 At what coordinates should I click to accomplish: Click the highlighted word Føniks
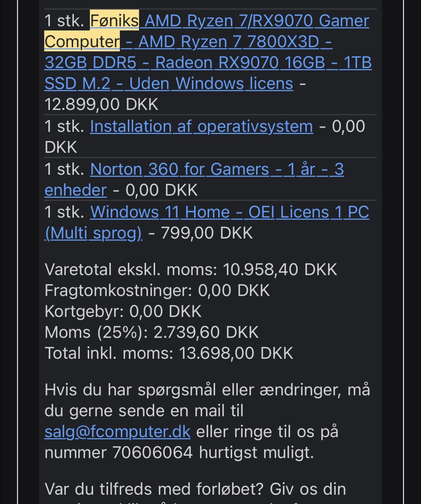pyautogui.click(x=114, y=21)
